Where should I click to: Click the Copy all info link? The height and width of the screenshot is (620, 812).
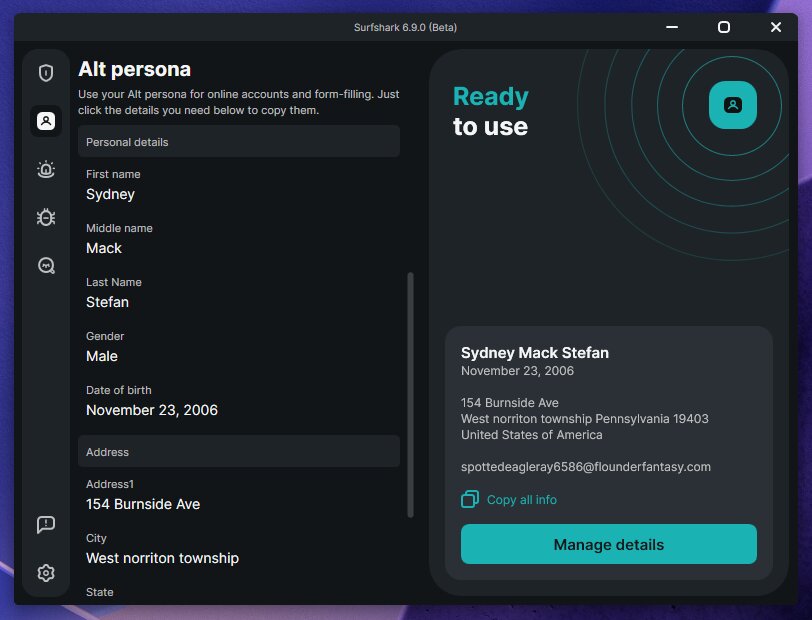pyautogui.click(x=519, y=499)
